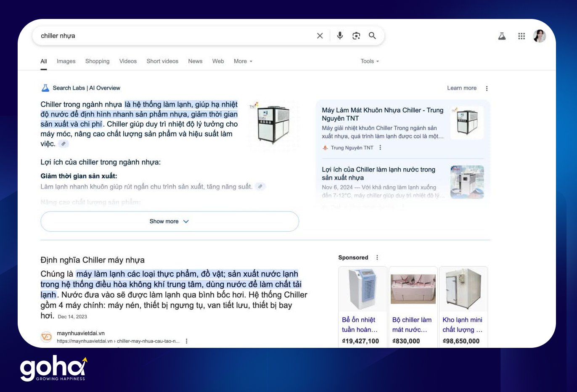
Task: Open 'Bộ chiller làm mát nước' product image
Action: click(413, 289)
